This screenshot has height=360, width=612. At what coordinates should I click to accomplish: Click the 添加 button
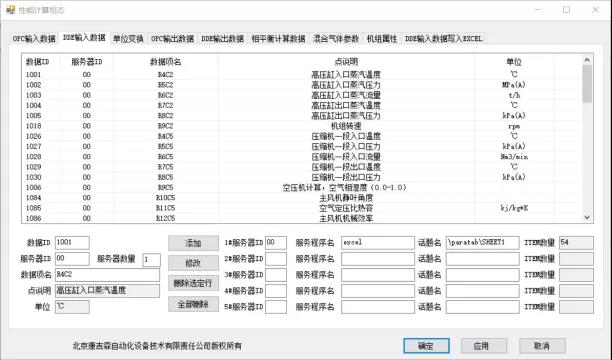(x=193, y=243)
